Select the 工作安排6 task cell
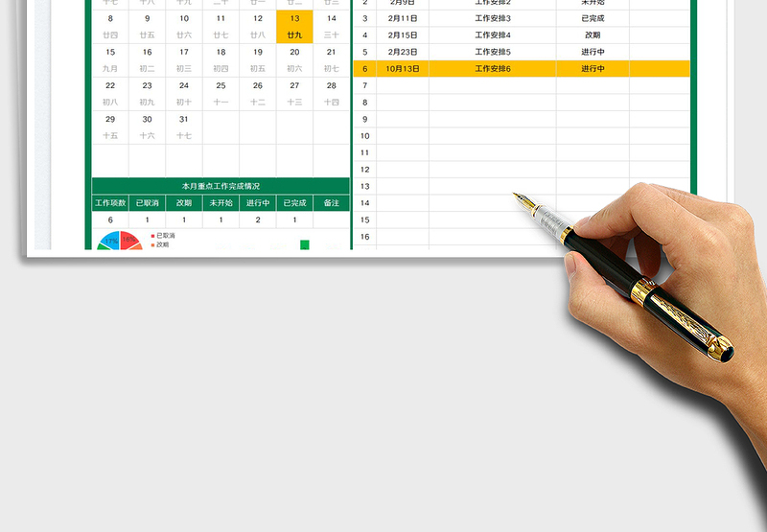Image resolution: width=767 pixels, height=532 pixels. click(x=493, y=69)
